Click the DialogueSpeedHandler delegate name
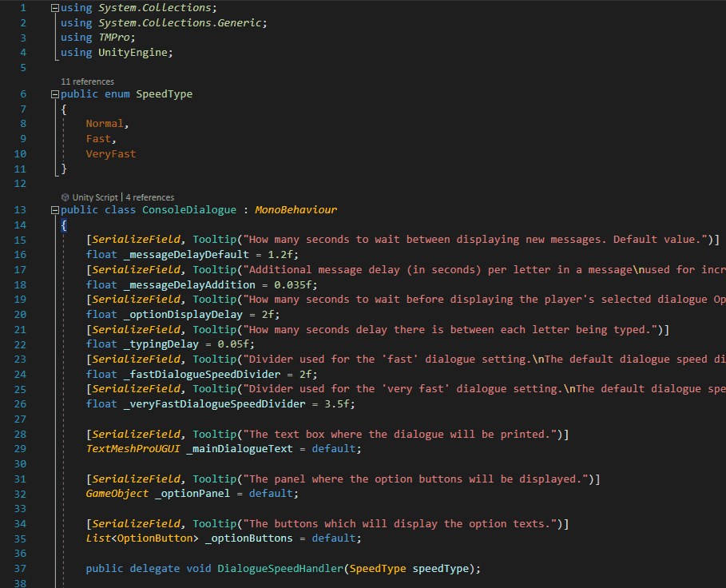Image resolution: width=726 pixels, height=588 pixels. pos(280,568)
